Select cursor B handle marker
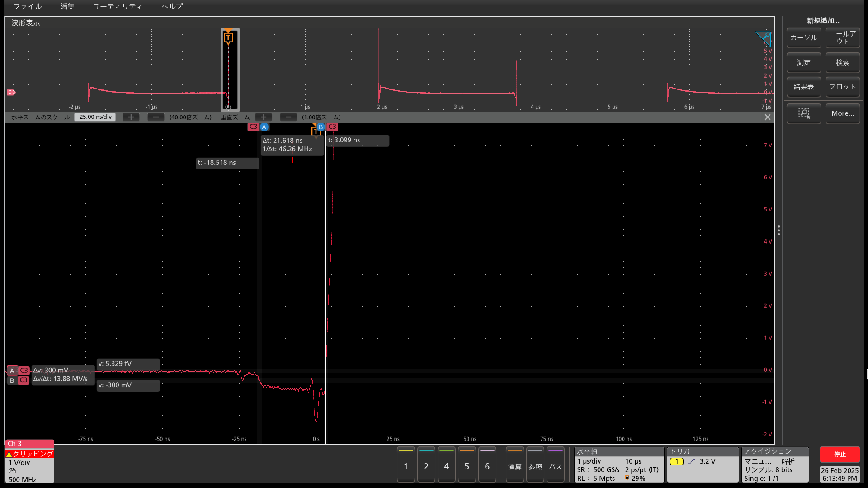 pos(321,127)
